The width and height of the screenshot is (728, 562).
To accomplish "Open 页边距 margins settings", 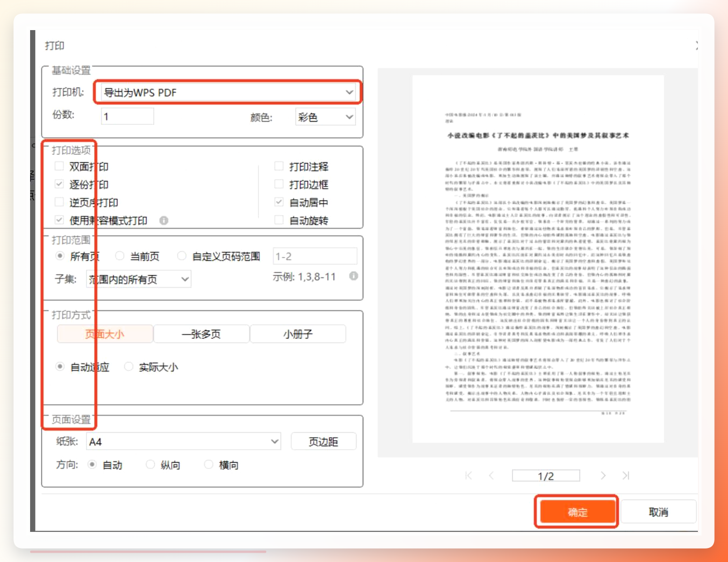I will click(324, 442).
